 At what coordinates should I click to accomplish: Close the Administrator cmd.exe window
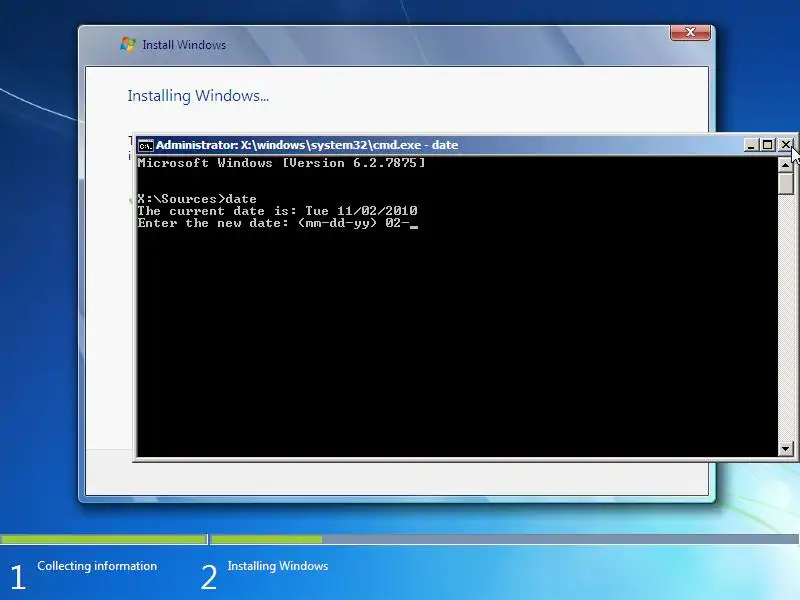pyautogui.click(x=786, y=145)
